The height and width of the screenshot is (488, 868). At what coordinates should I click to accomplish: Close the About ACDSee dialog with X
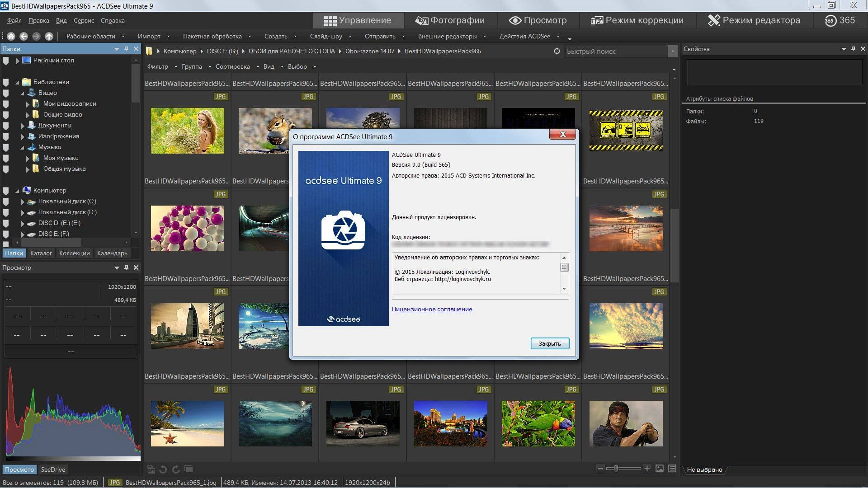[x=563, y=134]
